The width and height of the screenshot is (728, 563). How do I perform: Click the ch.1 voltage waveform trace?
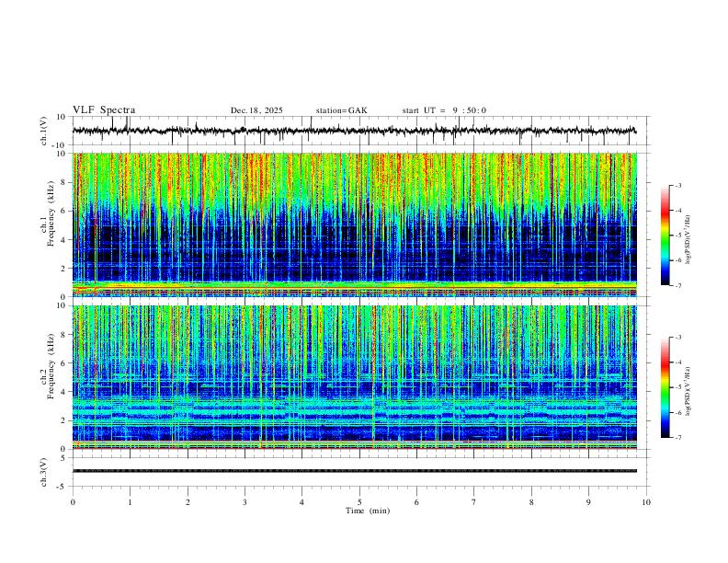coord(354,131)
